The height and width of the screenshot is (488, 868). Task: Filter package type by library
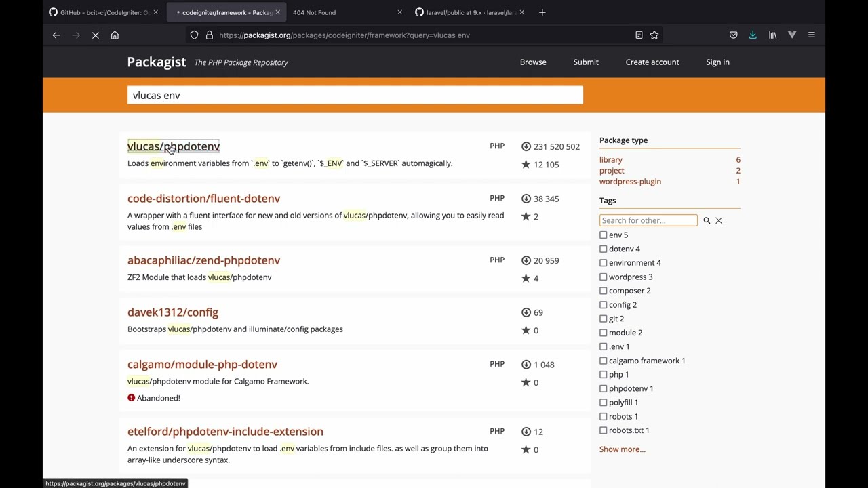(611, 160)
